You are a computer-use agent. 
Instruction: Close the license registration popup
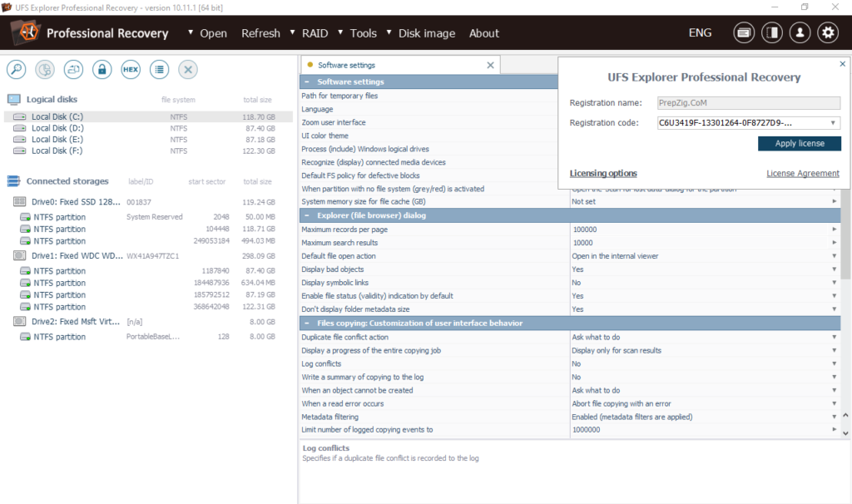pos(842,63)
